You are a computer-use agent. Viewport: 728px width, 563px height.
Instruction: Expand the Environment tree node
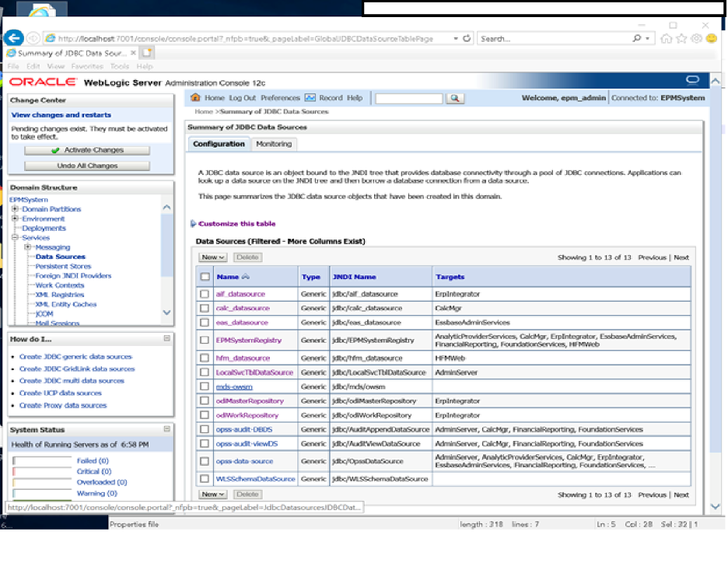point(16,219)
